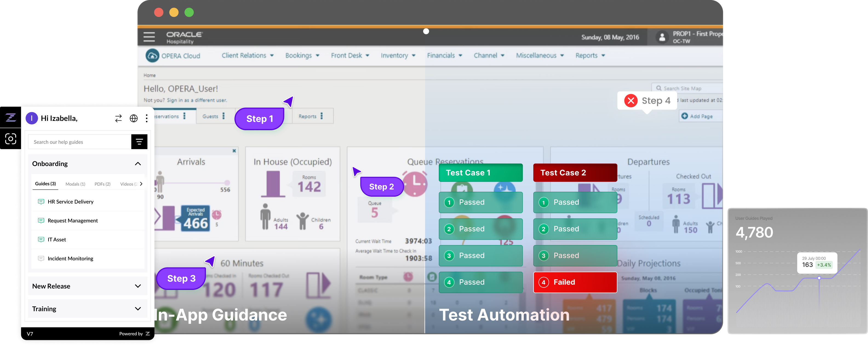Viewport: 868px width, 346px height.
Task: Open the hamburger navigation menu
Action: [x=149, y=37]
